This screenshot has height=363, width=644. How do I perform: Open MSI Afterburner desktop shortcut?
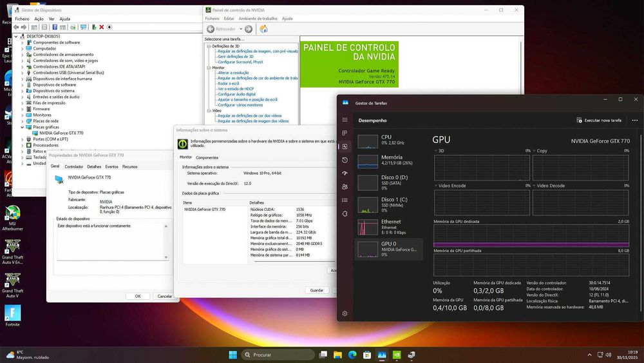coord(12,219)
